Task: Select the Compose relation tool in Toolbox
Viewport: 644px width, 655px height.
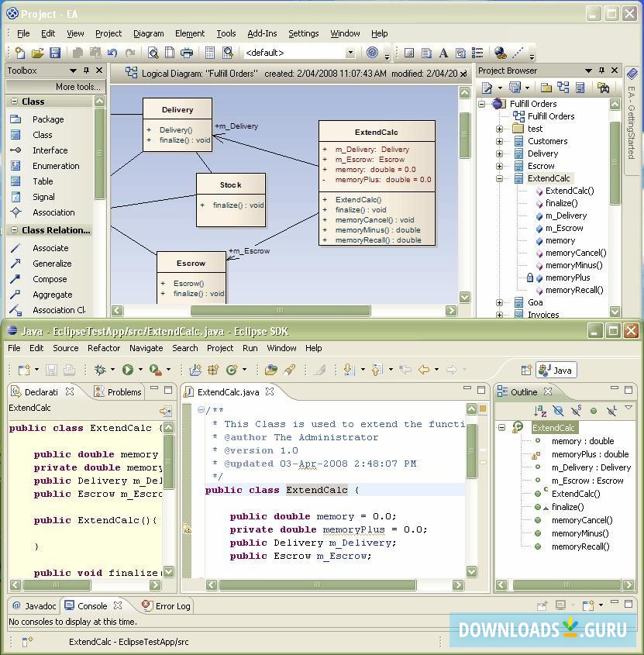Action: (x=50, y=279)
